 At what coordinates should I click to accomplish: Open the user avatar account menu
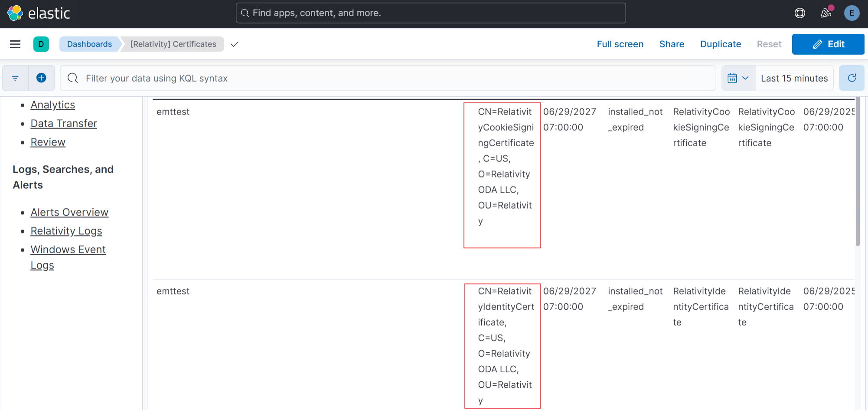pos(851,13)
